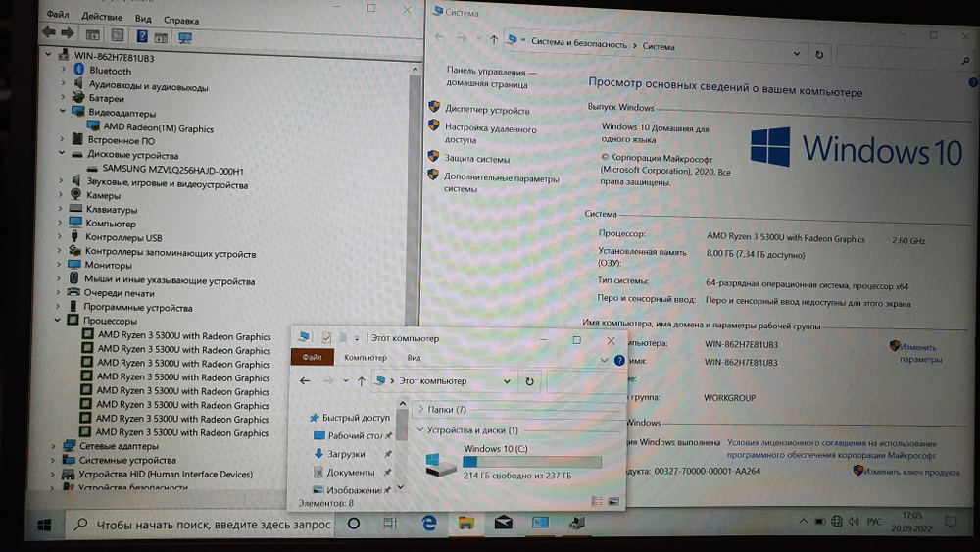Click Диспетчер устройств link in System window
This screenshot has width=980, height=552.
[487, 110]
